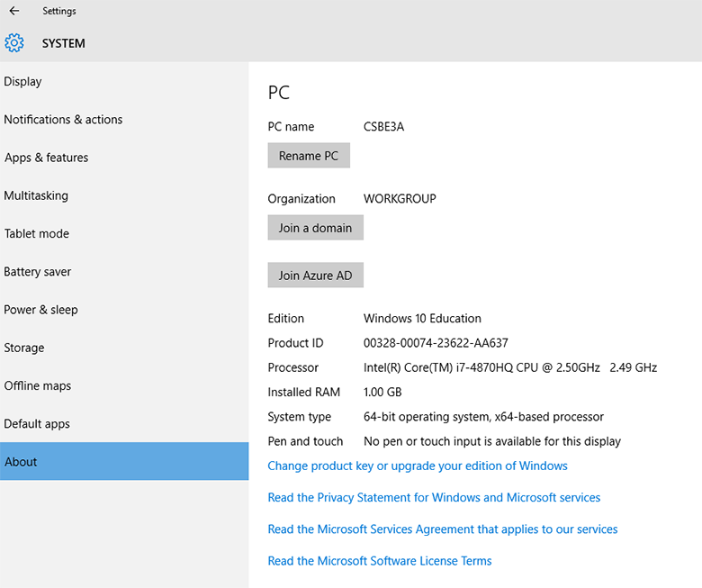702x588 pixels.
Task: Select Default apps in sidebar
Action: point(124,424)
